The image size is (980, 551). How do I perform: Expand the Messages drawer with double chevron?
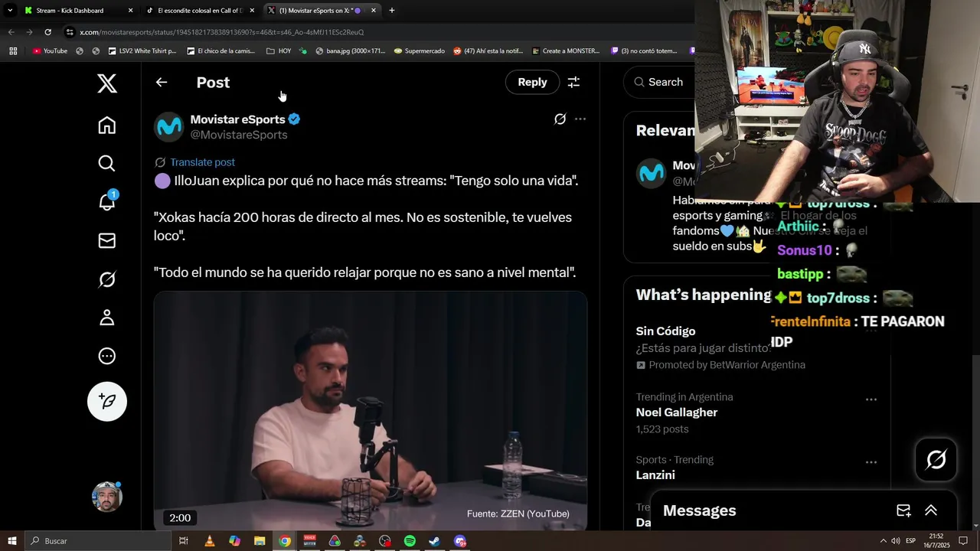click(931, 510)
